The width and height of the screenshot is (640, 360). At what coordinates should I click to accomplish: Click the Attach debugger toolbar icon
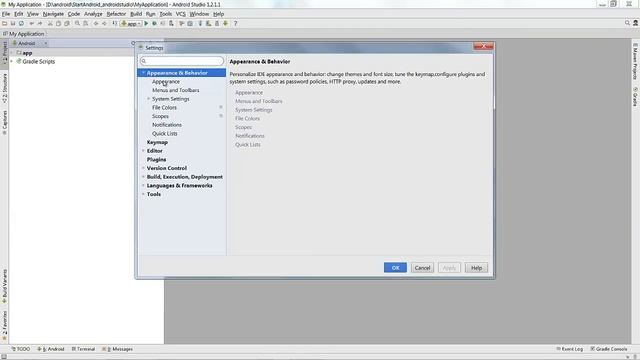(171, 24)
